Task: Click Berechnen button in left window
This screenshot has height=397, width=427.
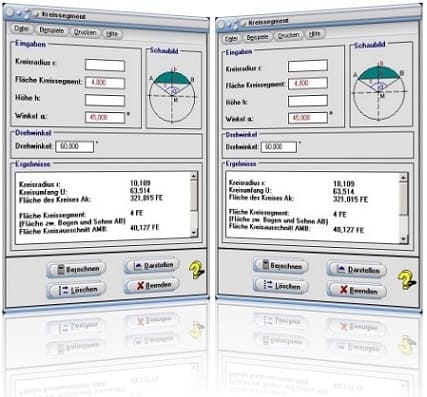Action: [76, 269]
